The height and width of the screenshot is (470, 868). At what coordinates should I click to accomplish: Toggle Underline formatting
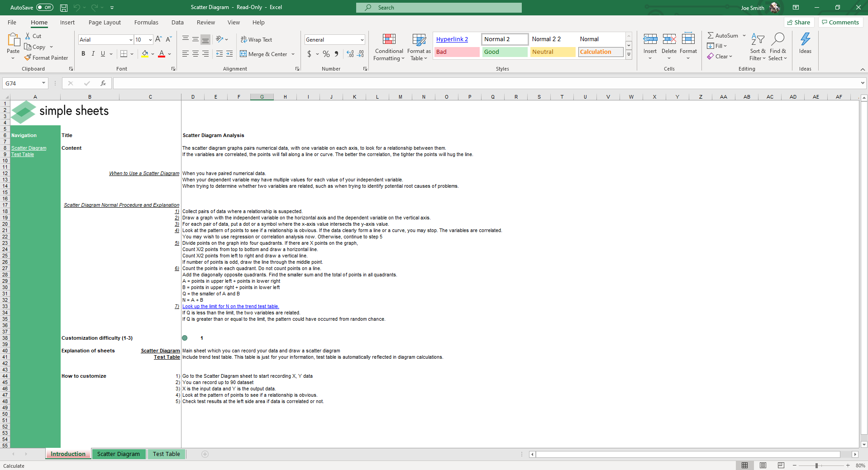pos(103,54)
